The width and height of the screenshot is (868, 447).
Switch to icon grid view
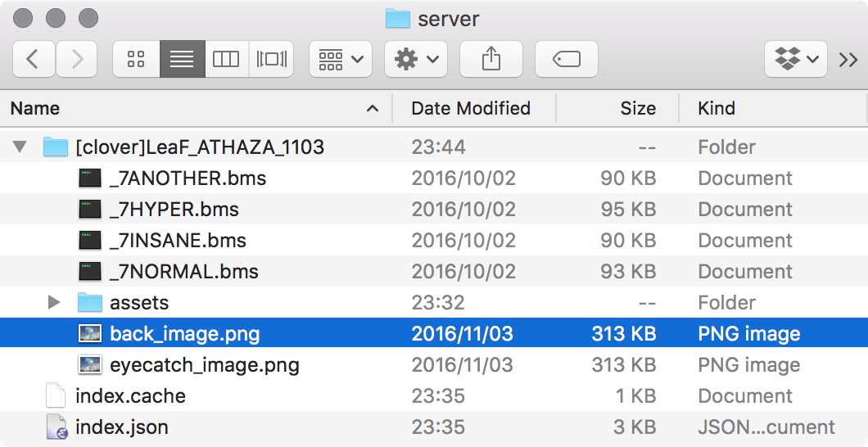tap(136, 59)
